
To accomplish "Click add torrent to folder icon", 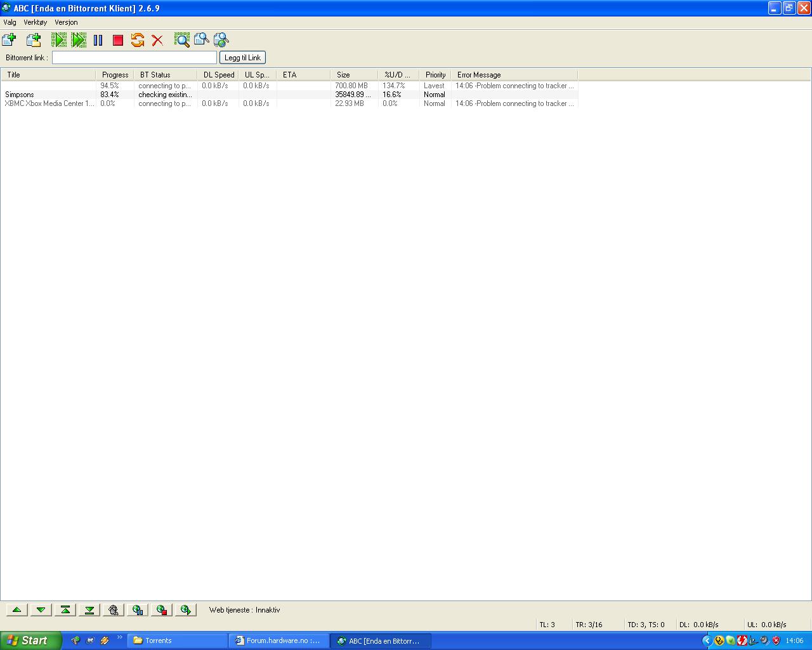I will (34, 40).
